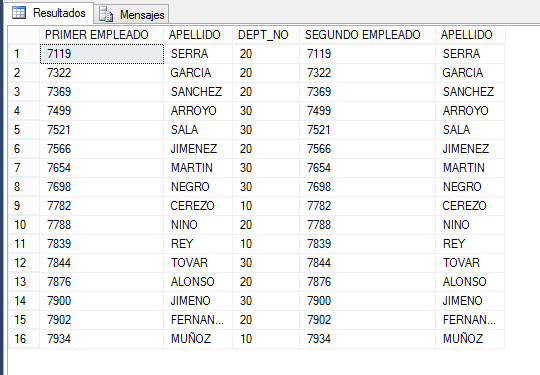Click SEGUNDO EMPLEADO cell 7934

367,339
